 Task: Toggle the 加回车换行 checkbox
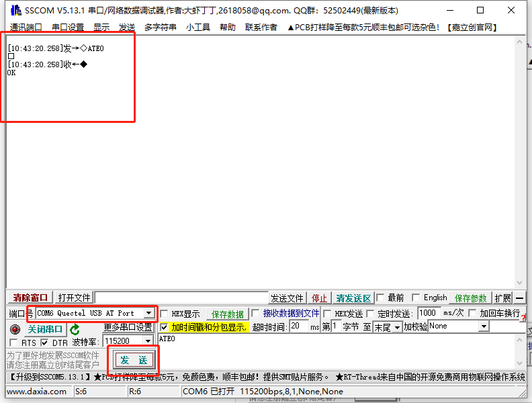click(x=472, y=313)
